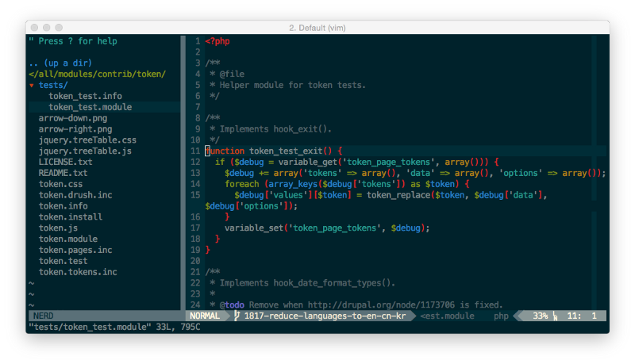Image resolution: width=635 pixels, height=364 pixels.
Task: Click variable_get call on line 12
Action: tap(308, 163)
